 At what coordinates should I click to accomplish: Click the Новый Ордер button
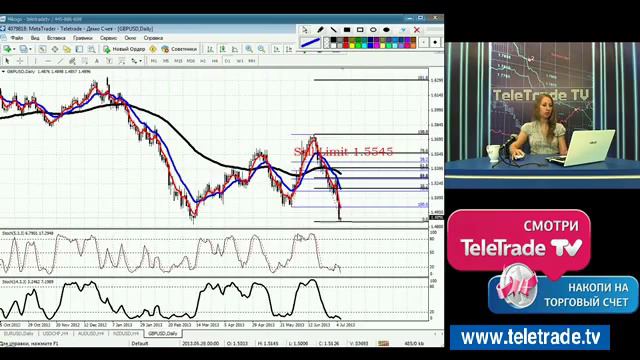click(x=124, y=49)
